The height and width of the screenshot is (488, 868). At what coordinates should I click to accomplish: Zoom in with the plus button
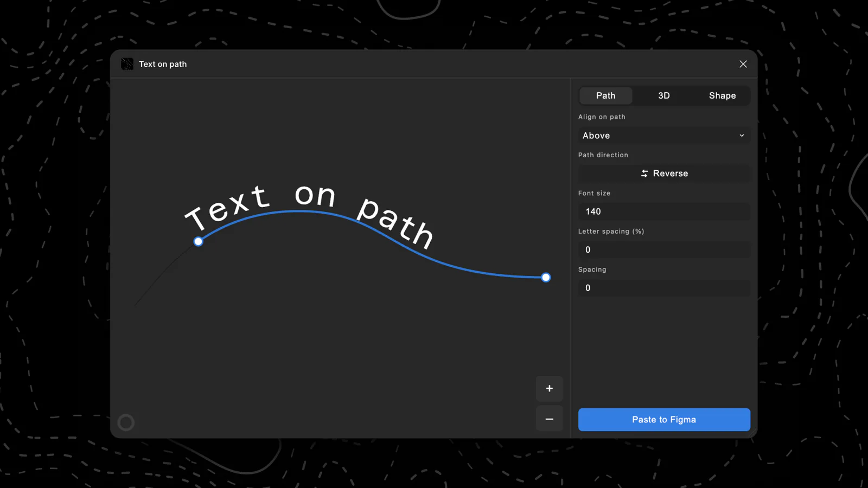coord(550,388)
